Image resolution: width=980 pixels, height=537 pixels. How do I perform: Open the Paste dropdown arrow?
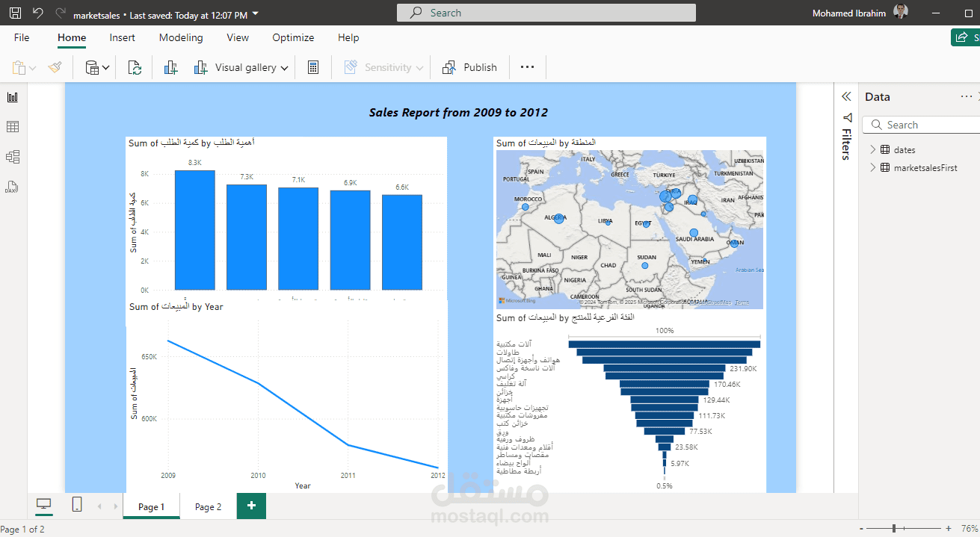tap(33, 68)
